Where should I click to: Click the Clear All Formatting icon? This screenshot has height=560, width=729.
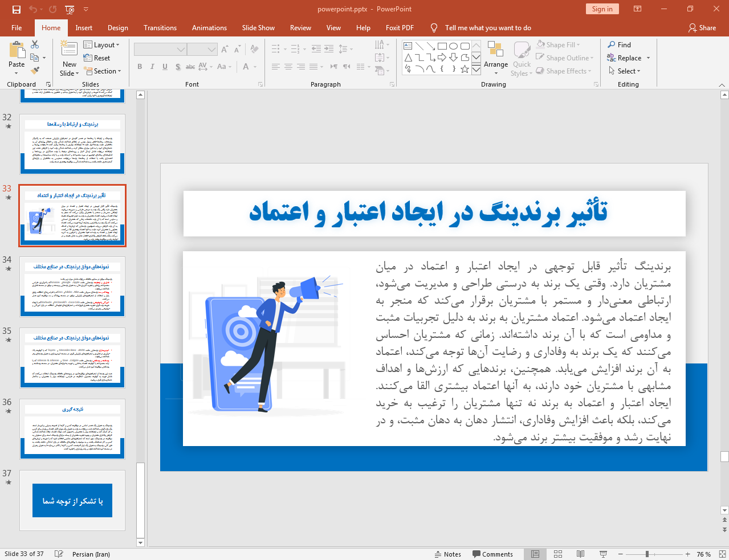coord(254,50)
